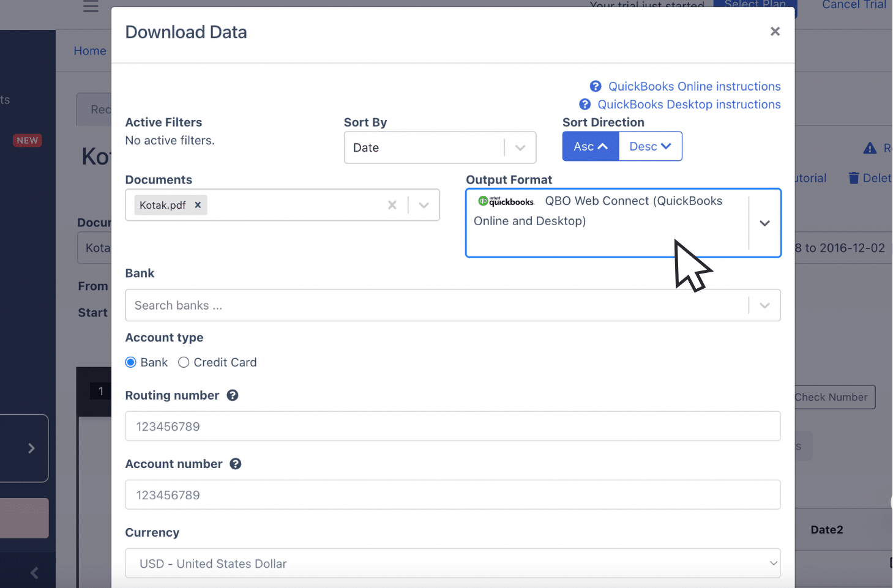Go to the Home tab
Screen dimensions: 893x588
pyautogui.click(x=89, y=51)
